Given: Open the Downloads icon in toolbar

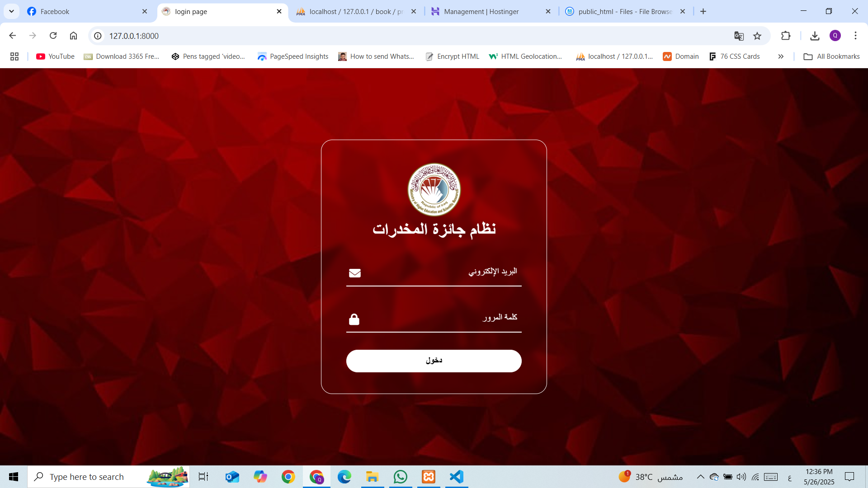Looking at the screenshot, I should point(815,36).
